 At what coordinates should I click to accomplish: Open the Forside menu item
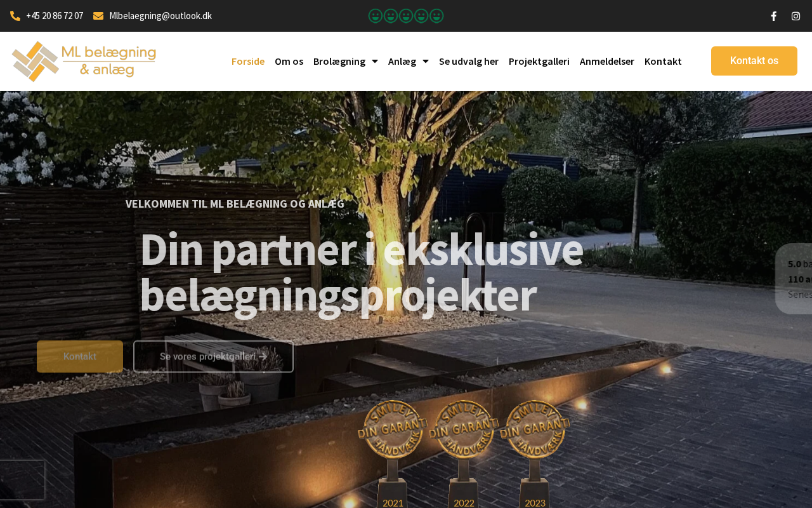click(x=248, y=61)
